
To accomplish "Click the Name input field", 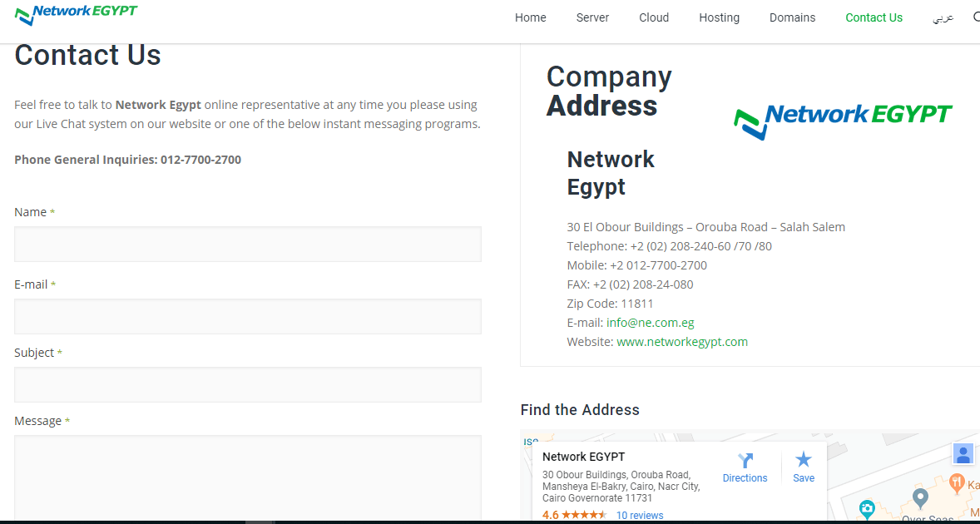I will [248, 245].
